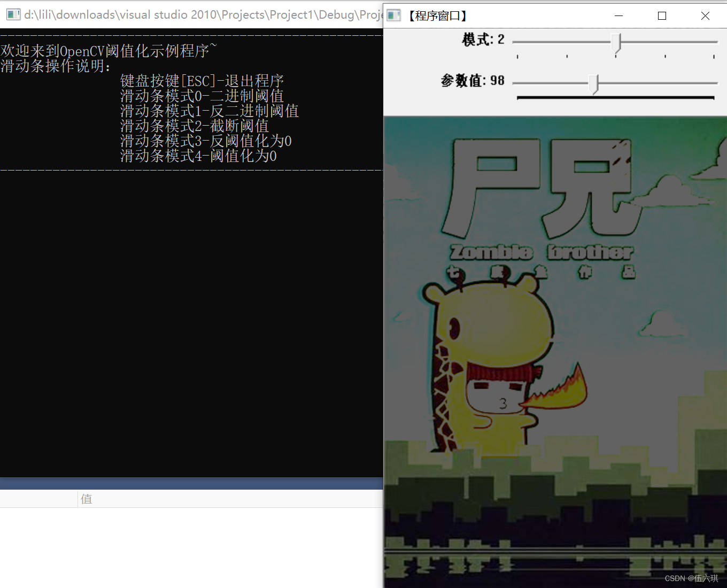
Task: Click the line 键盘按键[ESC]-退出程序
Action: pyautogui.click(x=202, y=81)
